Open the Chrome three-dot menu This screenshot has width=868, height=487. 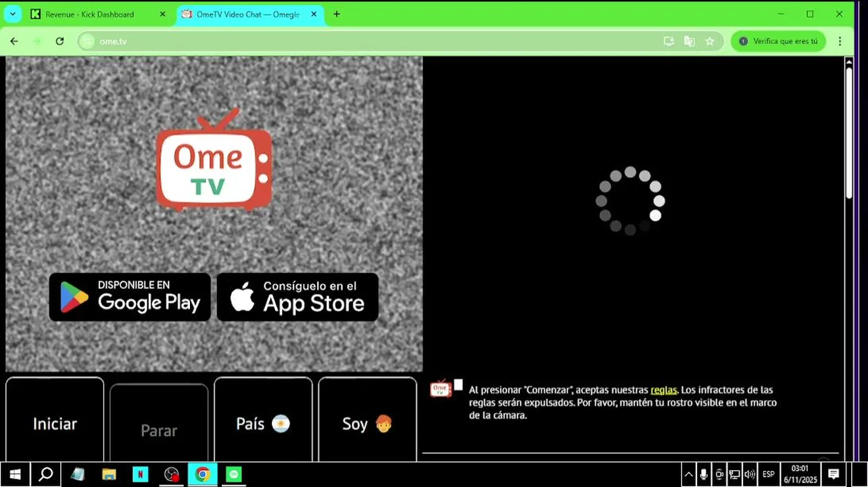click(x=840, y=41)
